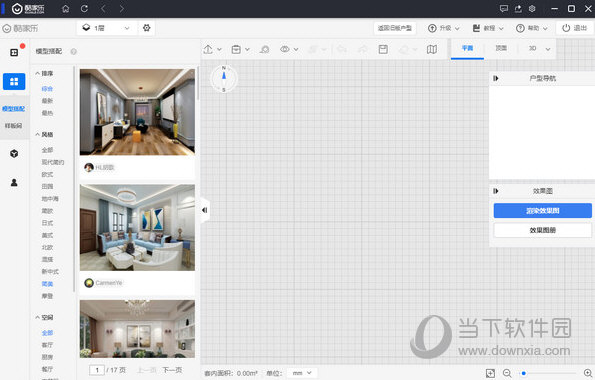Click the redo arrow in toolbar

(363, 49)
